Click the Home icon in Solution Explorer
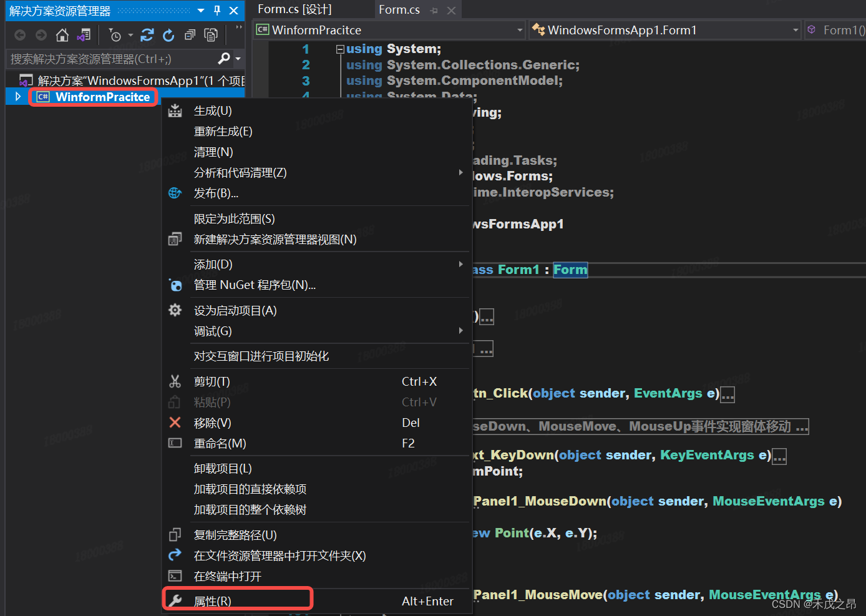This screenshot has width=866, height=616. (x=62, y=35)
